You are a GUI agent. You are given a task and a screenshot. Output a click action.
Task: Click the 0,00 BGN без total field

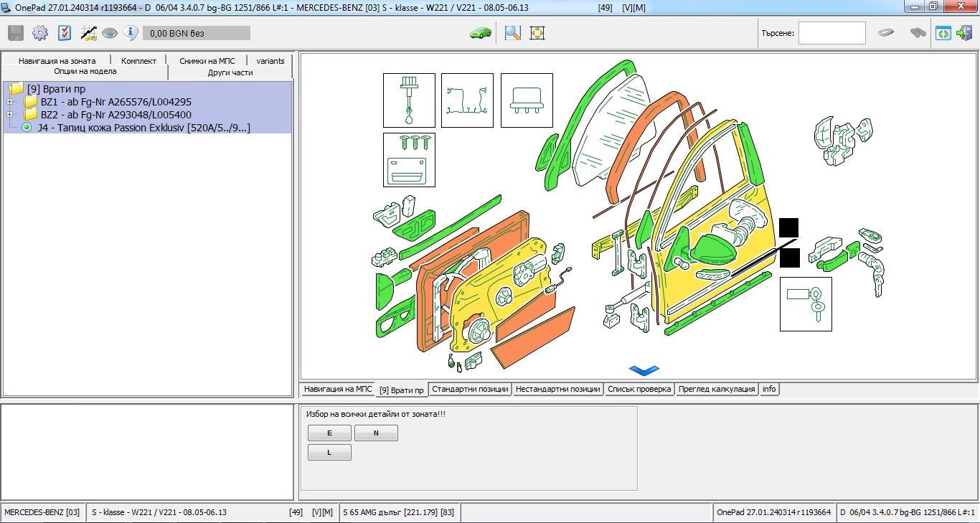[197, 33]
